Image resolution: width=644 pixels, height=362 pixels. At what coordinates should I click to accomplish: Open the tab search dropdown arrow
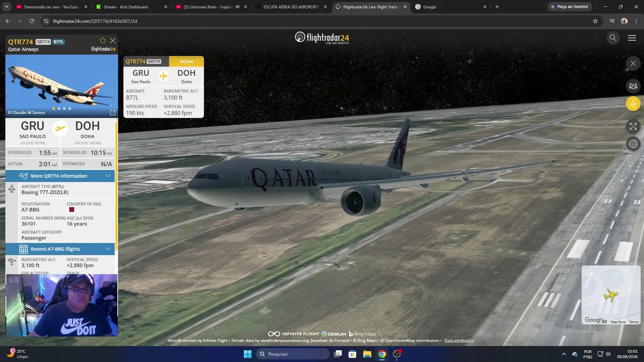point(6,7)
